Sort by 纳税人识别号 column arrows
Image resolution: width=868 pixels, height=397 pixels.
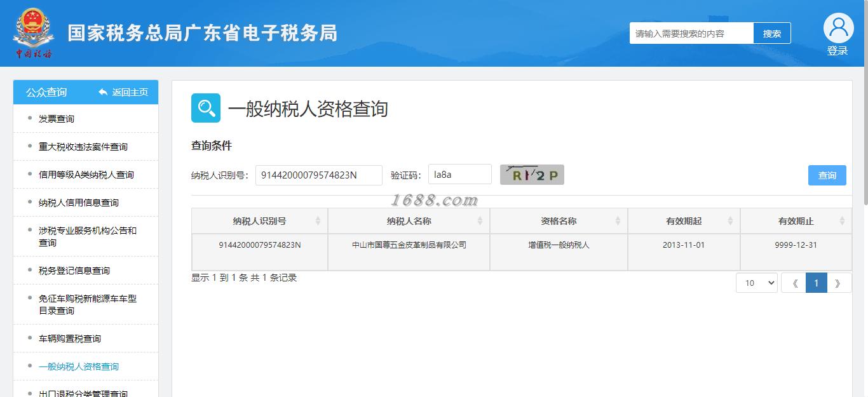coord(318,221)
